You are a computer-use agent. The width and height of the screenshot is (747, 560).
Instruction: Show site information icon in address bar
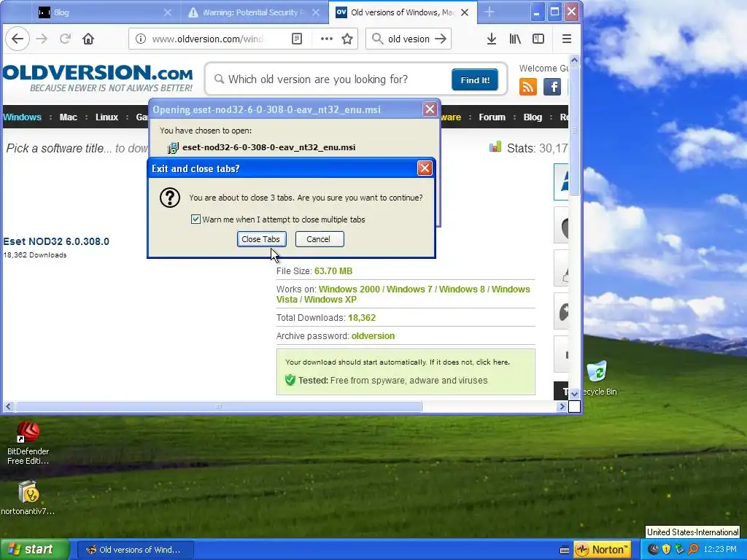(141, 39)
